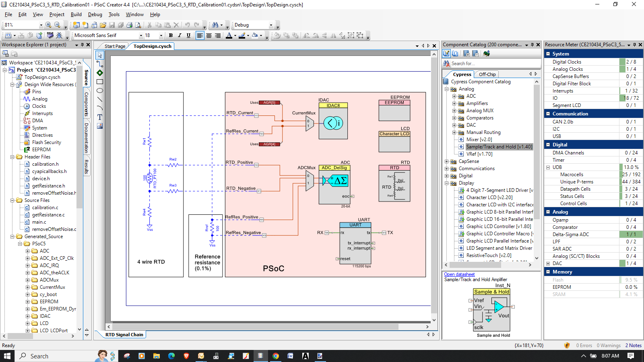
Task: Click the Zoom Out magnifier icon
Action: click(57, 25)
